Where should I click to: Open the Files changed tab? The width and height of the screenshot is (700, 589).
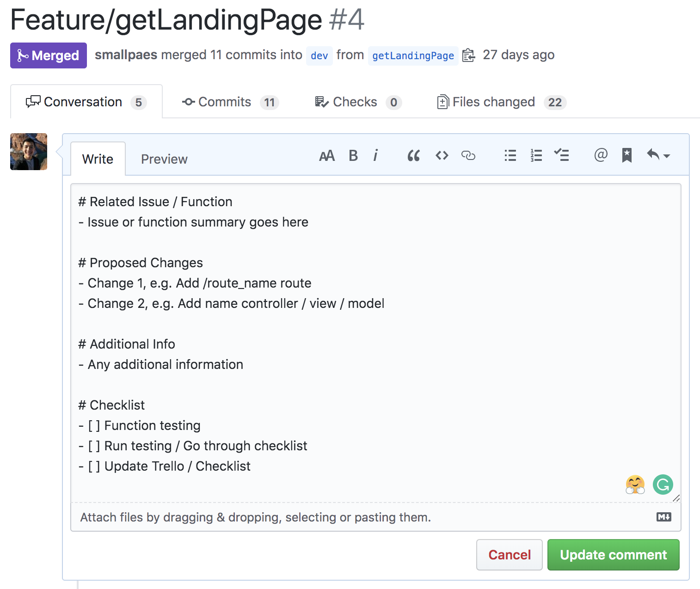pyautogui.click(x=502, y=102)
